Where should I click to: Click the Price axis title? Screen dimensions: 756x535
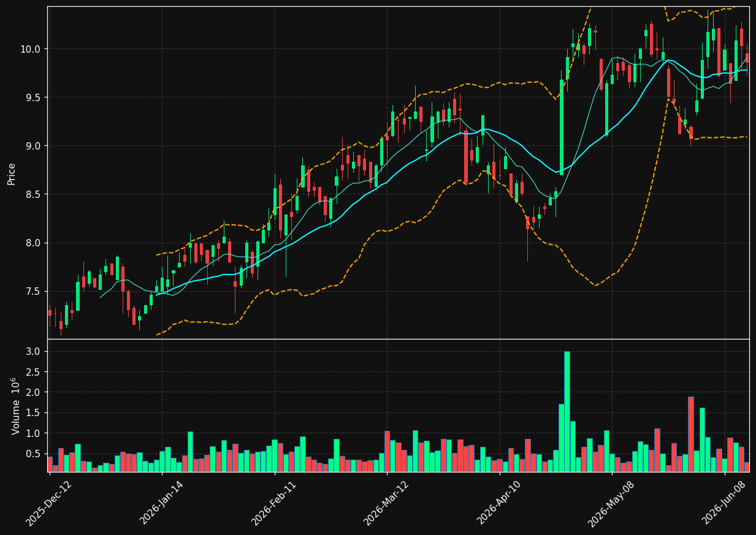[12, 173]
